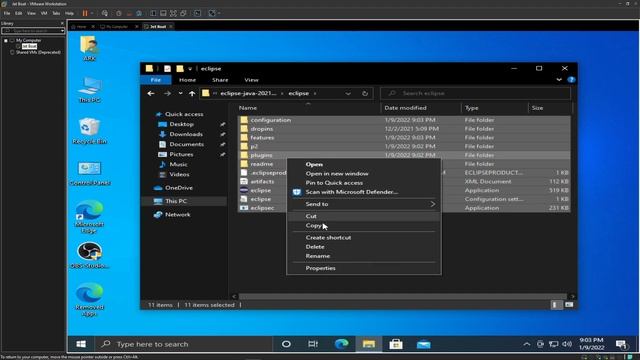This screenshot has width=640, height=360.
Task: Open Desktop in navigation pane
Action: [182, 124]
